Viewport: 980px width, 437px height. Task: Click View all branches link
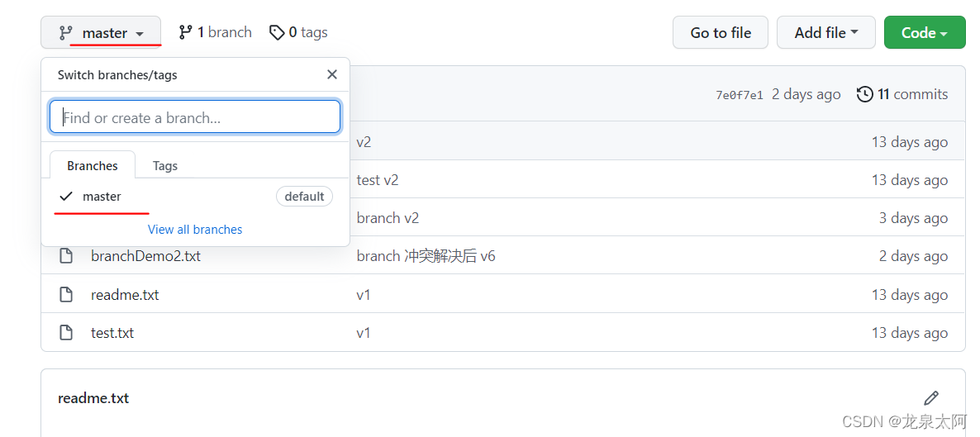click(195, 230)
